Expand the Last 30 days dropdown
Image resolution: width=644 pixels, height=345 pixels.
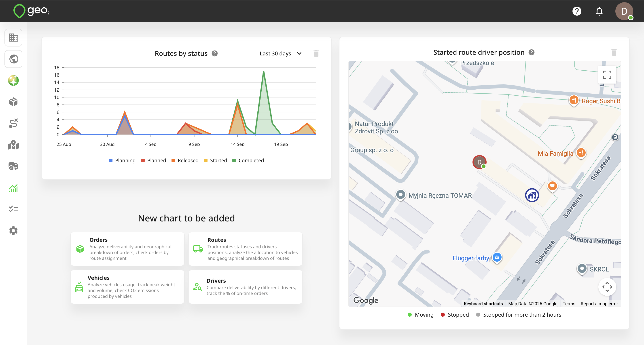point(281,53)
